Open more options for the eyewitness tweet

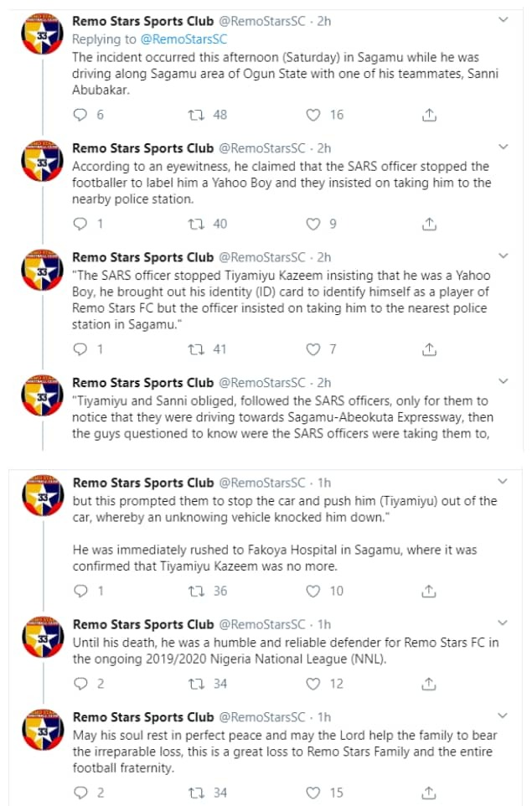502,146
